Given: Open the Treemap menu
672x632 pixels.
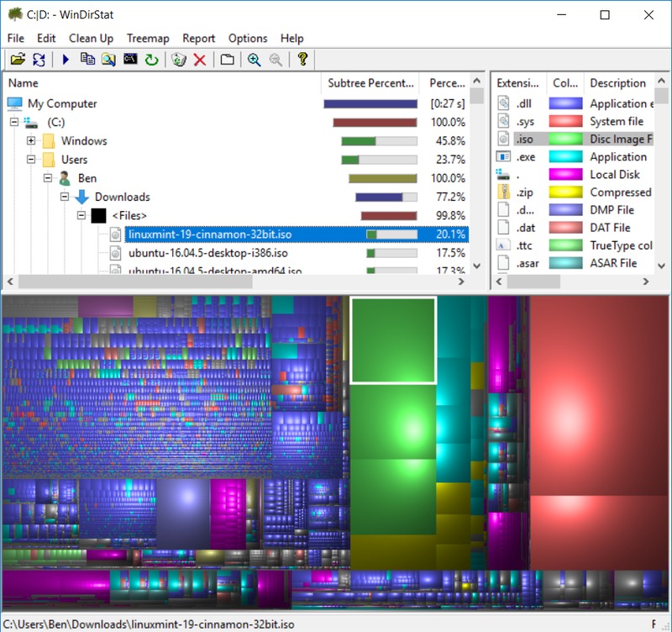Looking at the screenshot, I should (x=148, y=38).
